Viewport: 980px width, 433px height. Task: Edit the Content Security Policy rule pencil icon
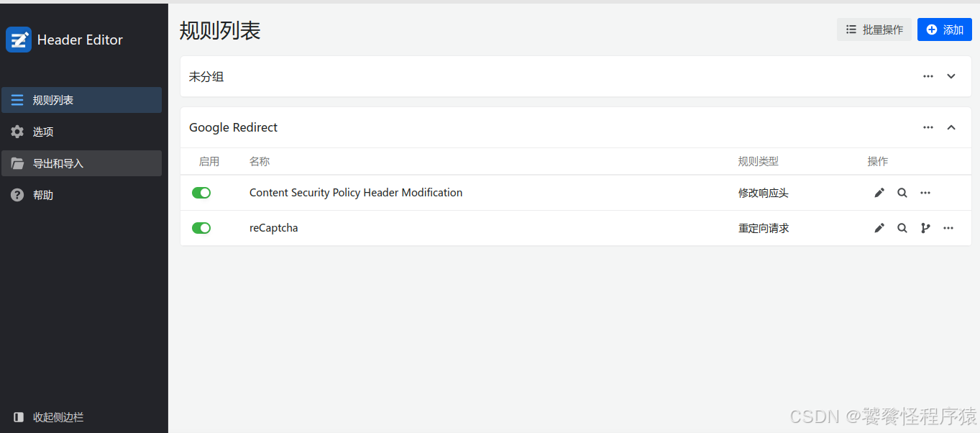[x=879, y=193]
